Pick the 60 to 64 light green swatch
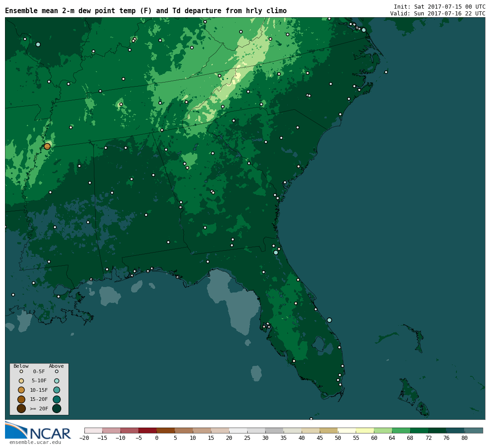490x448 pixels. [383, 430]
